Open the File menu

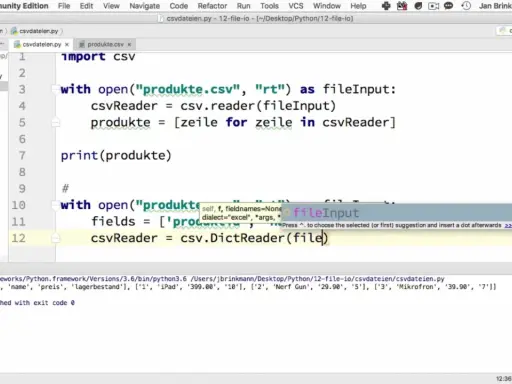click(64, 6)
